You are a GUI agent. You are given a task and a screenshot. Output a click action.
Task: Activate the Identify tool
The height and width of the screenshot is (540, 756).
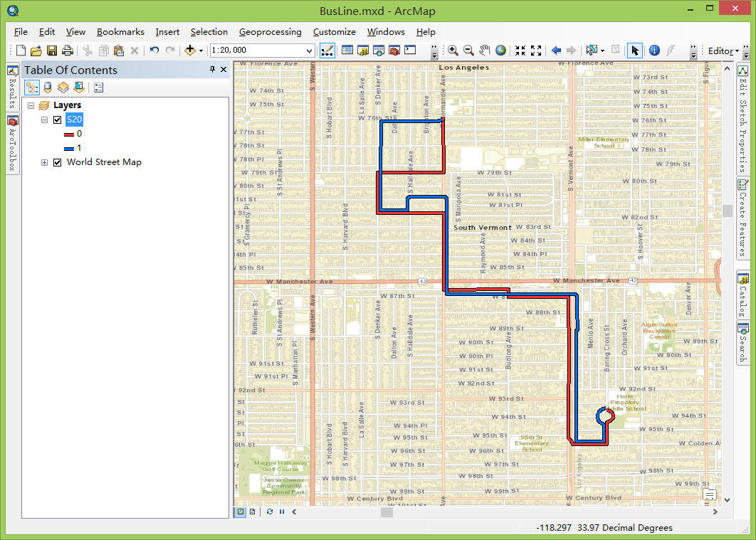(x=654, y=50)
